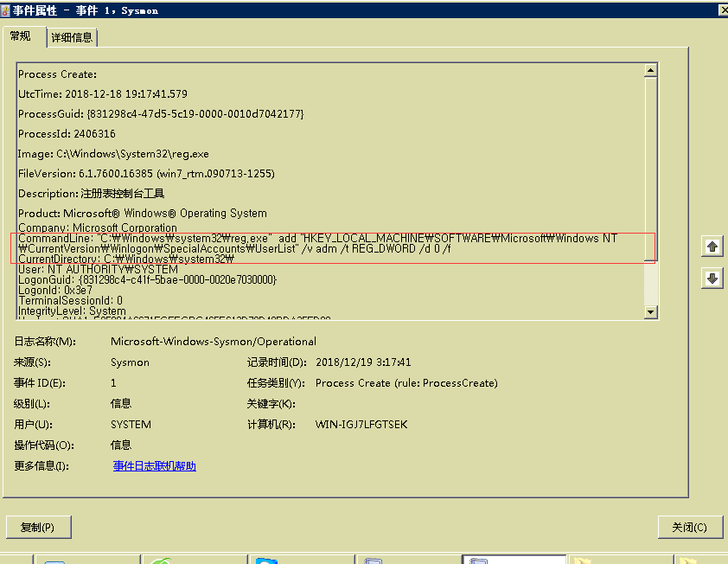
Task: Click the description box scrollbar thumb
Action: point(651,169)
